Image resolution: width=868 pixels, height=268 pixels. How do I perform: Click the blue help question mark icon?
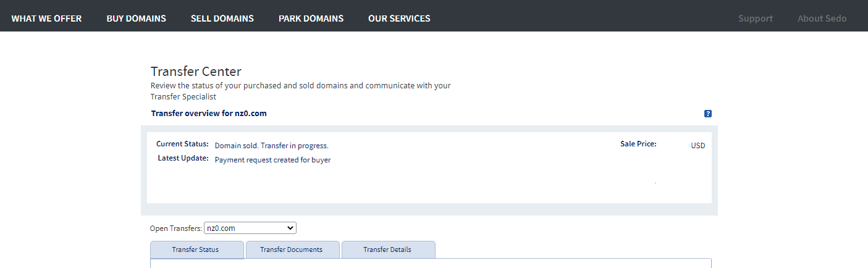[x=708, y=114]
